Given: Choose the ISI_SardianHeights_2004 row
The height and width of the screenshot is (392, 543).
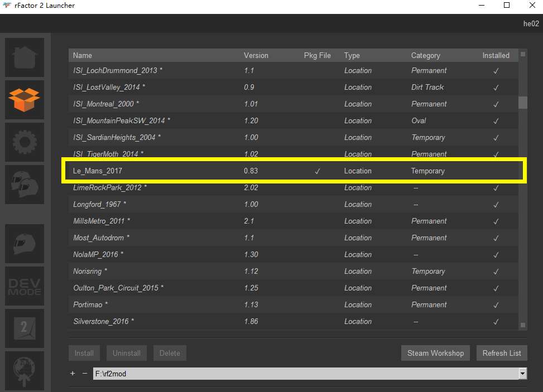Looking at the screenshot, I should tap(294, 137).
